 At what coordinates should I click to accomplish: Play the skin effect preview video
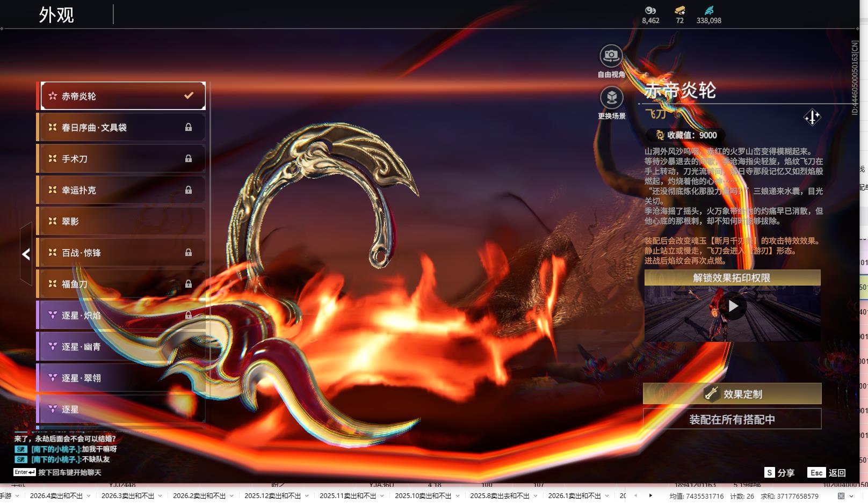(733, 306)
